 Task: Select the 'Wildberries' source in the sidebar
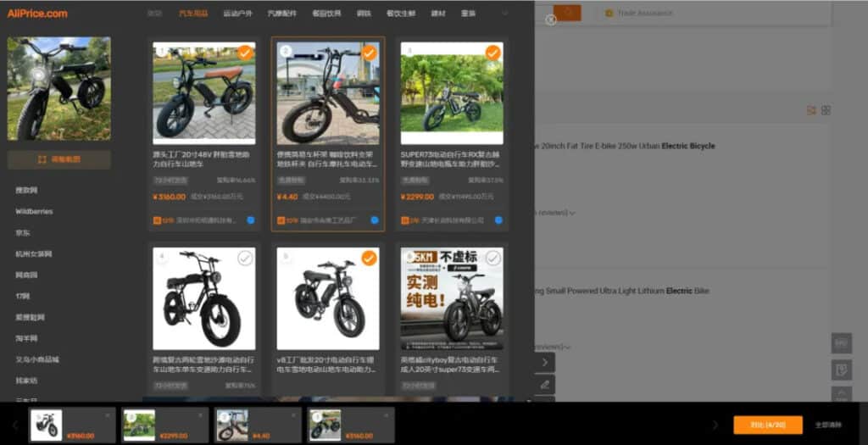point(35,211)
